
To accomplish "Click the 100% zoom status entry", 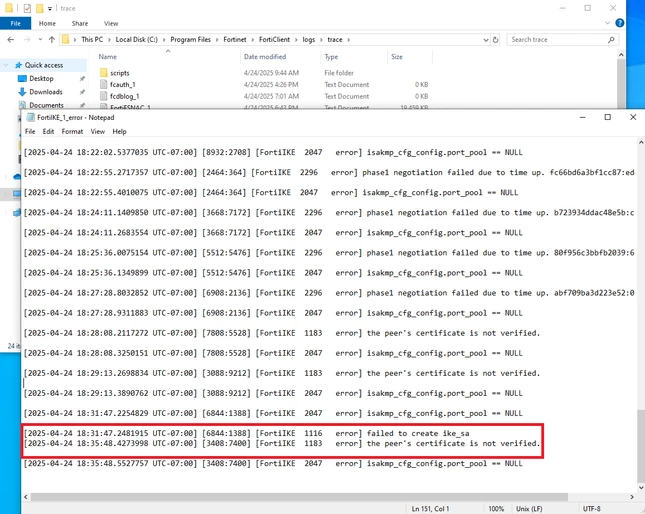I will click(496, 509).
